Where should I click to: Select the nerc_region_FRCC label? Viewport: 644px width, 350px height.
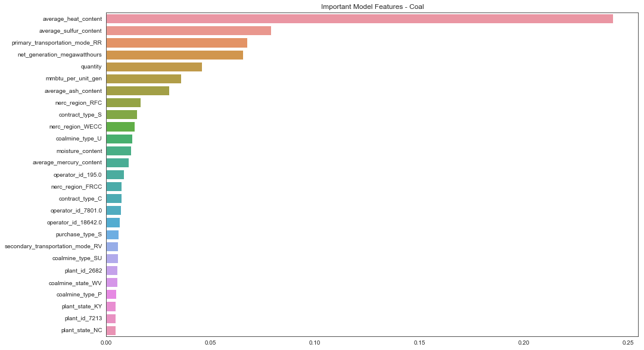[76, 187]
